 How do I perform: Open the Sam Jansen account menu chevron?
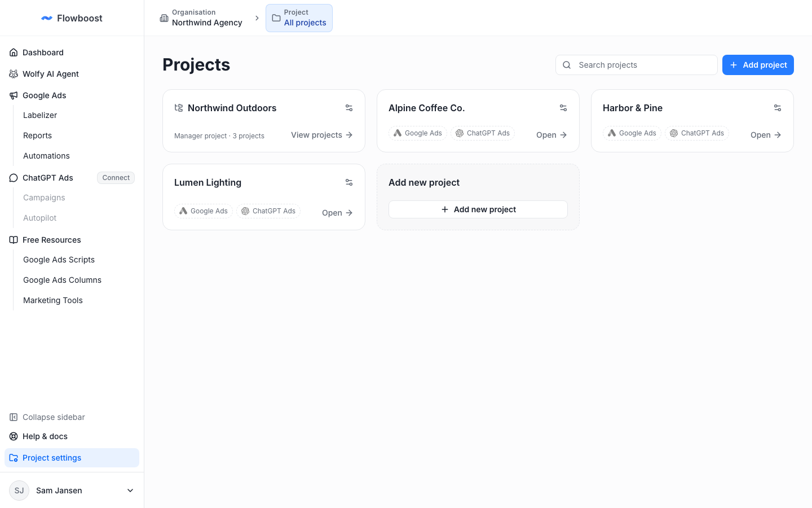point(130,491)
